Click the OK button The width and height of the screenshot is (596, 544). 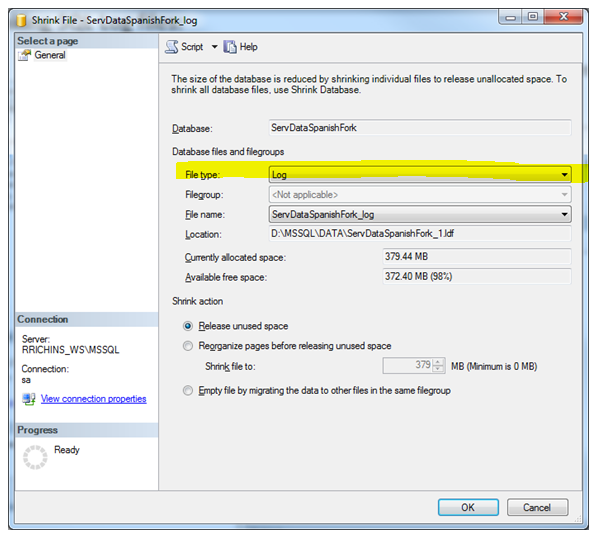pyautogui.click(x=468, y=508)
